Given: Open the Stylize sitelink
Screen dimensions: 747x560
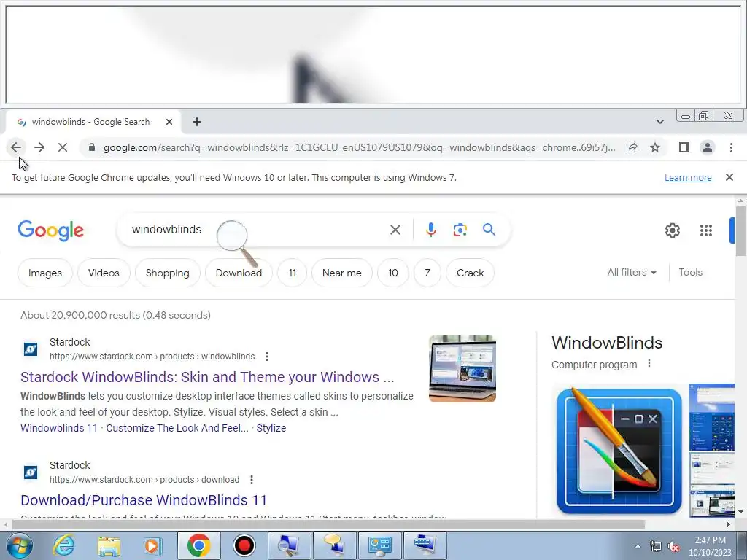Looking at the screenshot, I should 271,428.
